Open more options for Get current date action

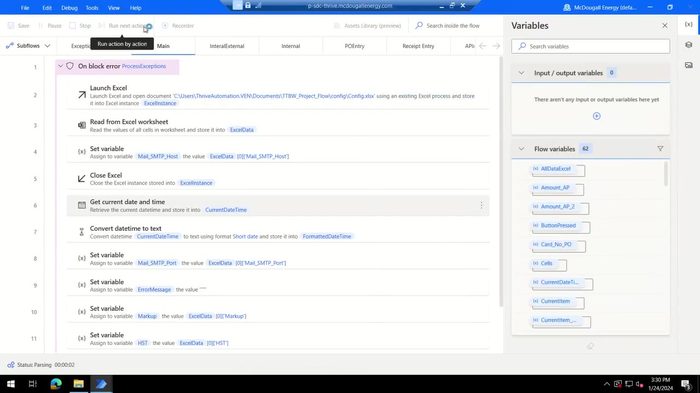pyautogui.click(x=481, y=205)
